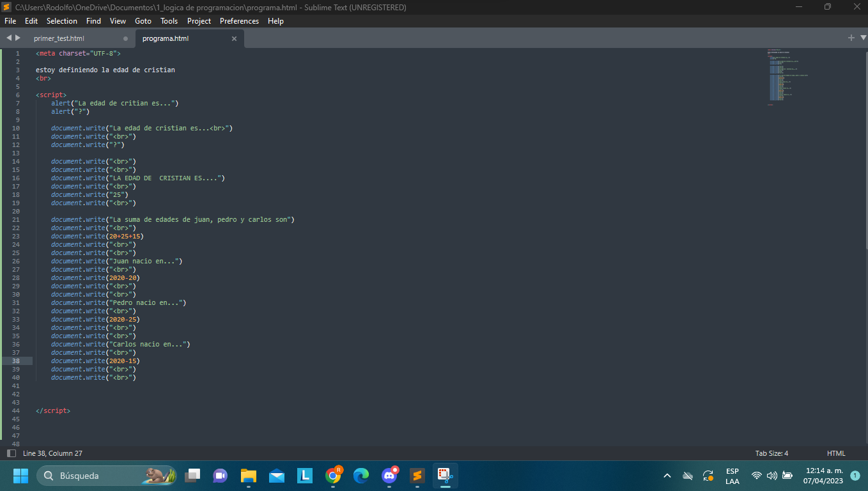Toggle the sidebar icon in status bar
This screenshot has height=491, width=868.
(x=11, y=453)
